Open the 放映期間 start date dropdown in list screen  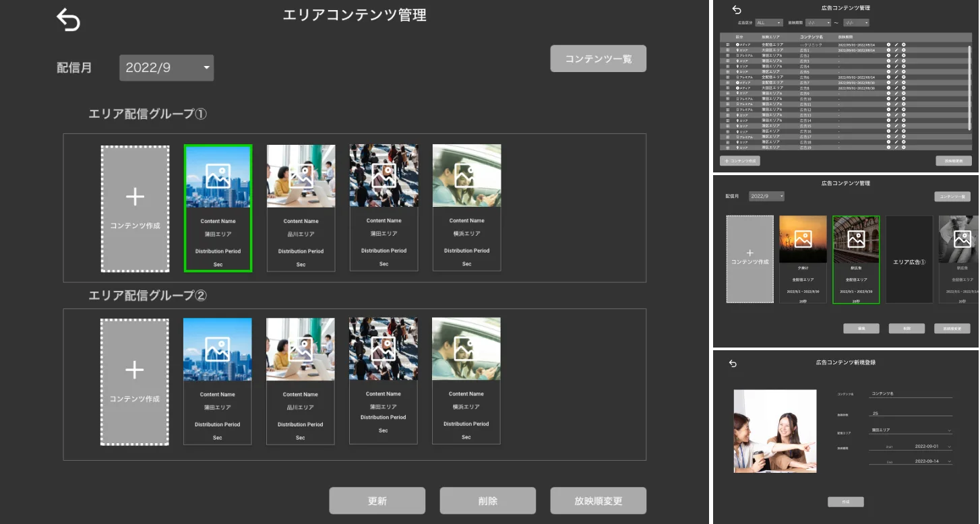[x=818, y=23]
